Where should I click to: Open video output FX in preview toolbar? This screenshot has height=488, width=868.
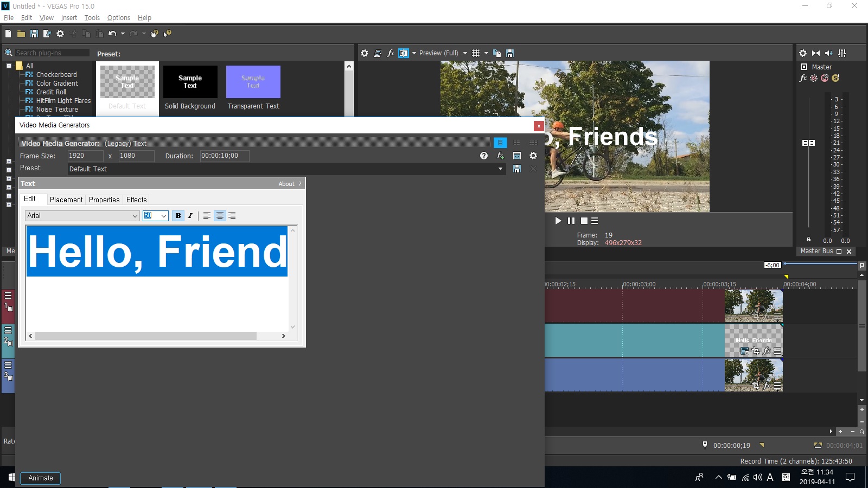[391, 53]
